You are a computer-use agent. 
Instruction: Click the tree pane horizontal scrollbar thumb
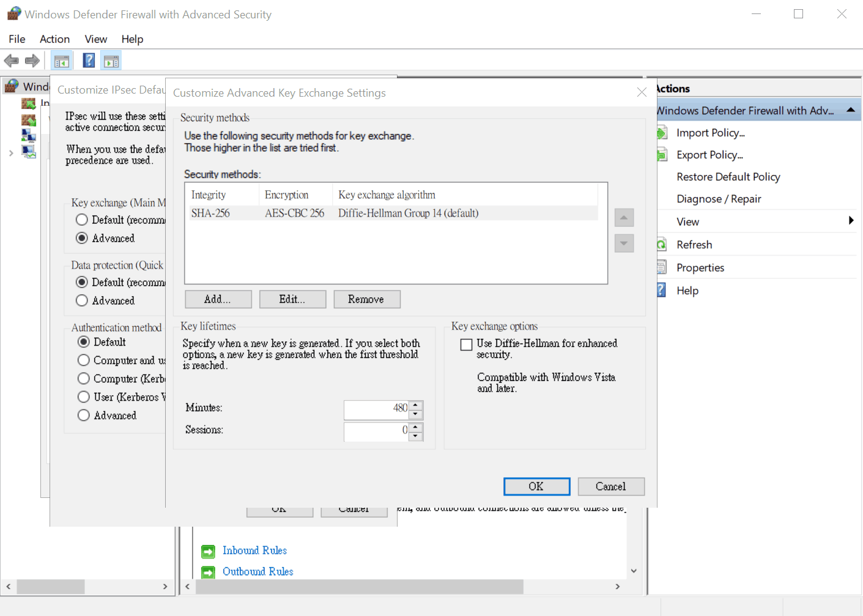click(51, 587)
